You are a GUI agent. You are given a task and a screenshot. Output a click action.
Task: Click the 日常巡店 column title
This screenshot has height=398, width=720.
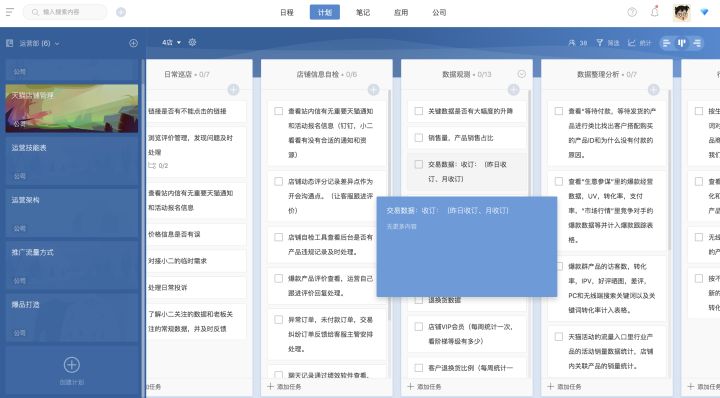pyautogui.click(x=178, y=74)
